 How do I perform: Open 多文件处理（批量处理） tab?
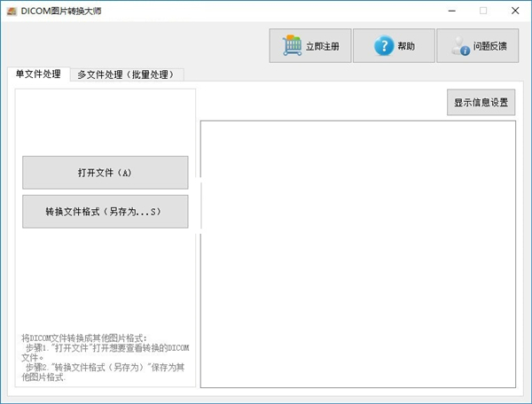127,74
